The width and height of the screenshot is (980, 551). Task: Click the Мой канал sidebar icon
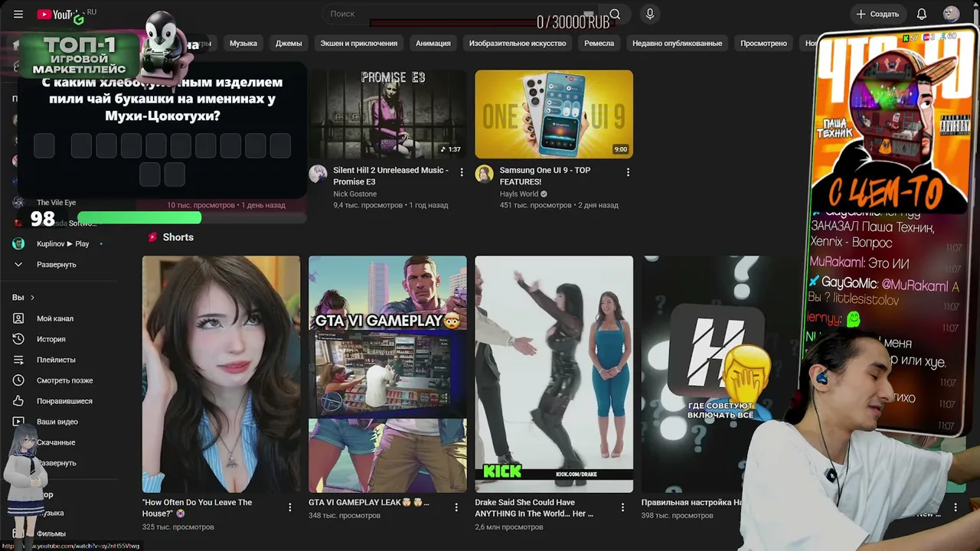pos(18,318)
